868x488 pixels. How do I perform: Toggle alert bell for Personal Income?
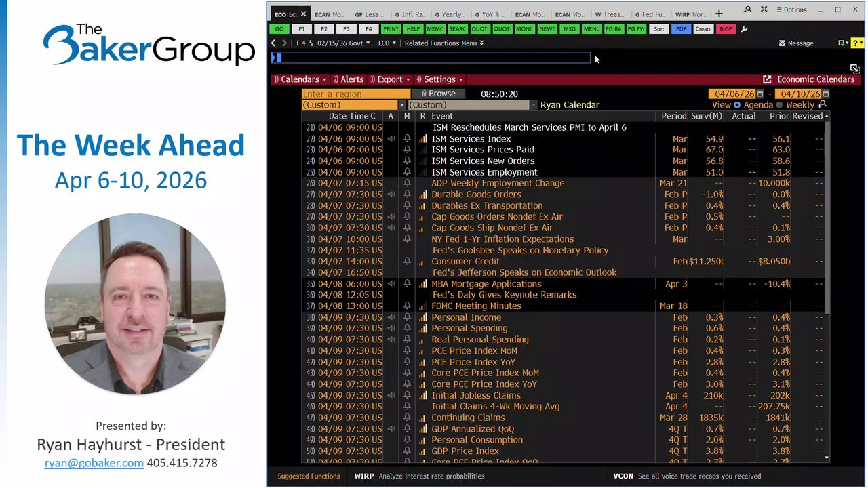coord(407,317)
